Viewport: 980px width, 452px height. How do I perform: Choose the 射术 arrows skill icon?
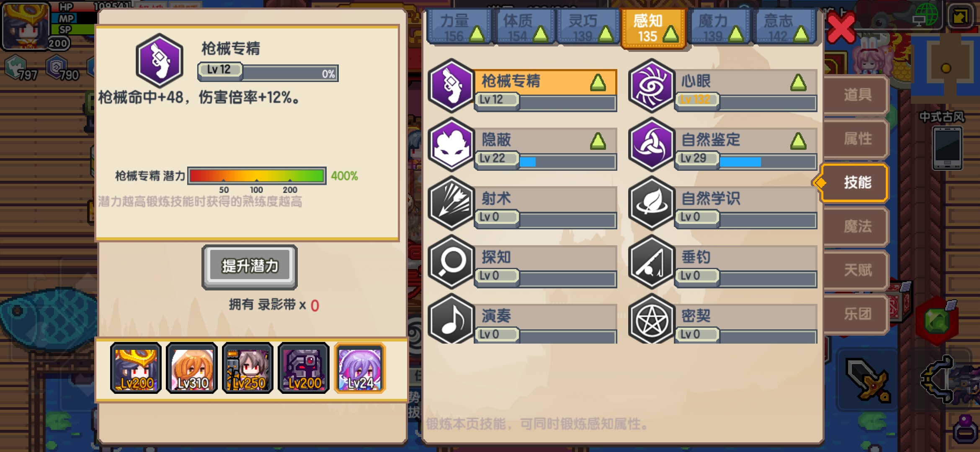[451, 203]
